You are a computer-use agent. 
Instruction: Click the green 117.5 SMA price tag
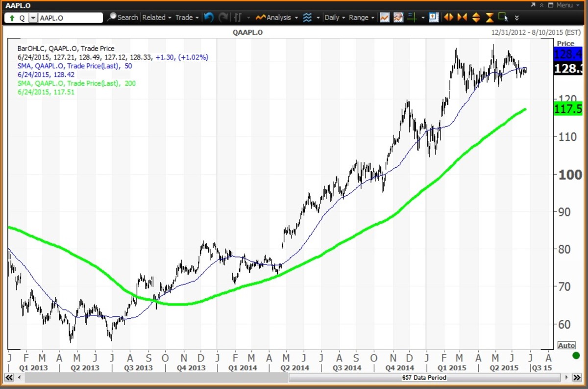567,108
